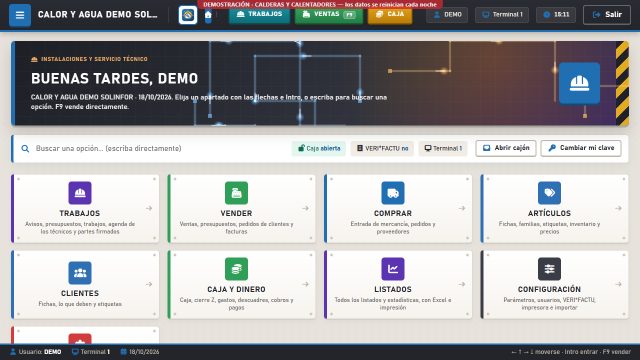The image size is (640, 360).
Task: Click the date 18/10/2026 in status bar
Action: coord(140,352)
